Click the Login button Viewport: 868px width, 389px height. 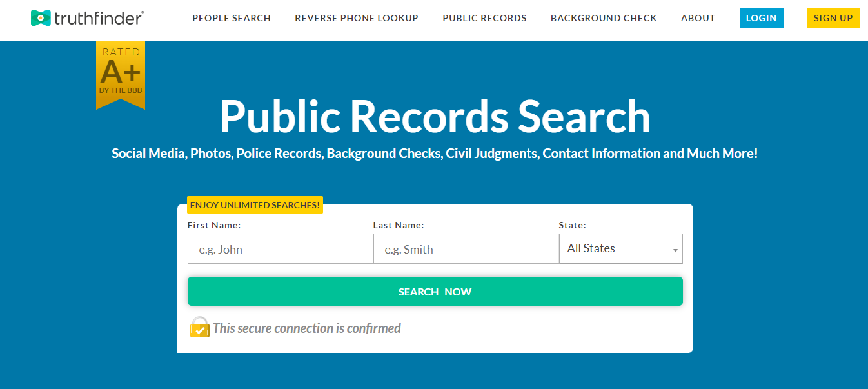762,18
